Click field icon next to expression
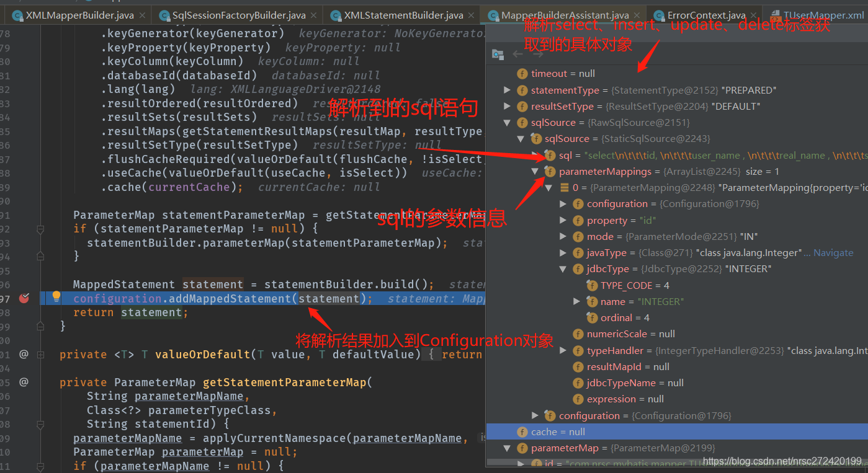The height and width of the screenshot is (473, 868). point(578,399)
